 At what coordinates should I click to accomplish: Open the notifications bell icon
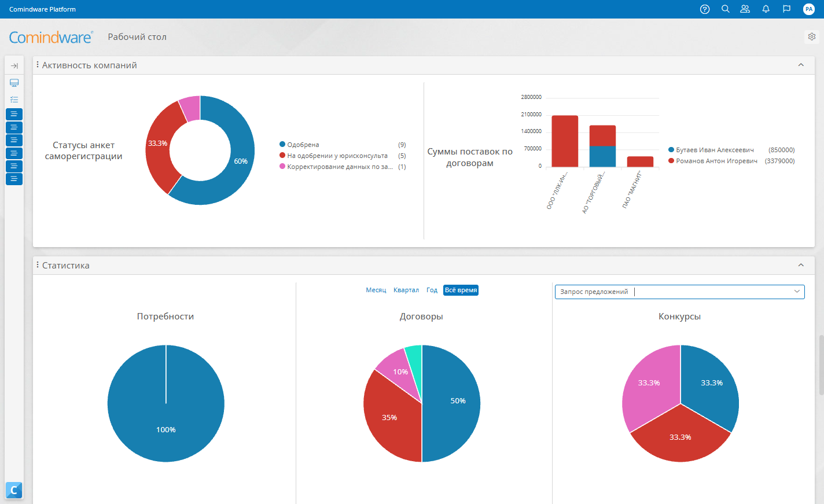(x=766, y=9)
